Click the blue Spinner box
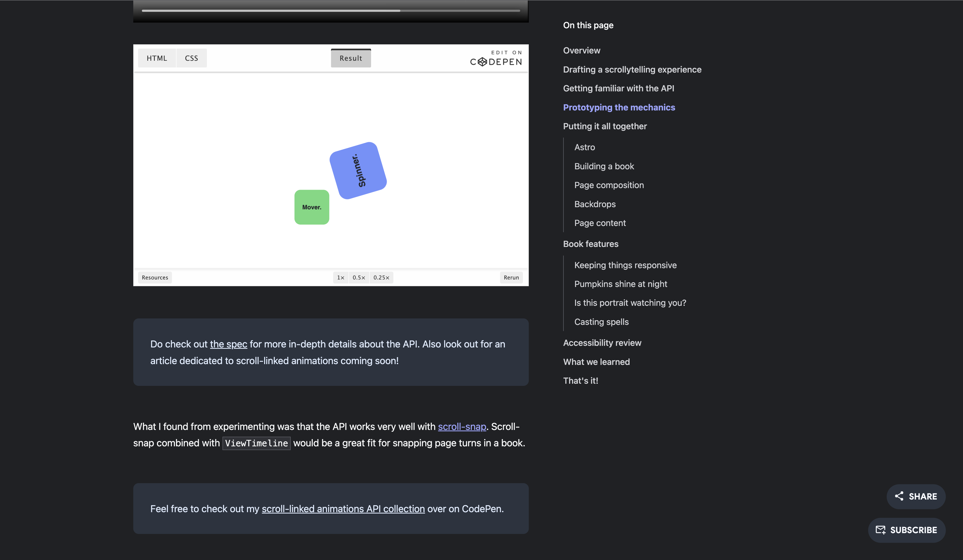Image resolution: width=963 pixels, height=560 pixels. (x=358, y=170)
